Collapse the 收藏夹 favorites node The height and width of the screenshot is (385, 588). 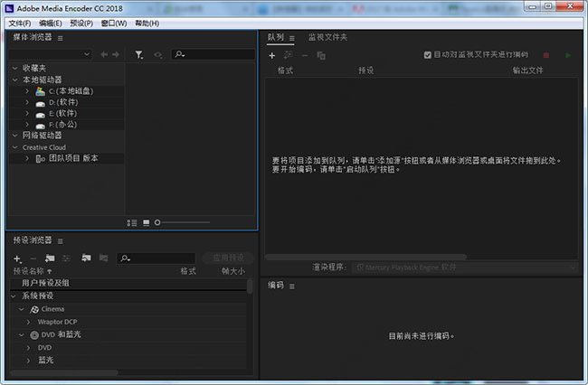(x=15, y=68)
